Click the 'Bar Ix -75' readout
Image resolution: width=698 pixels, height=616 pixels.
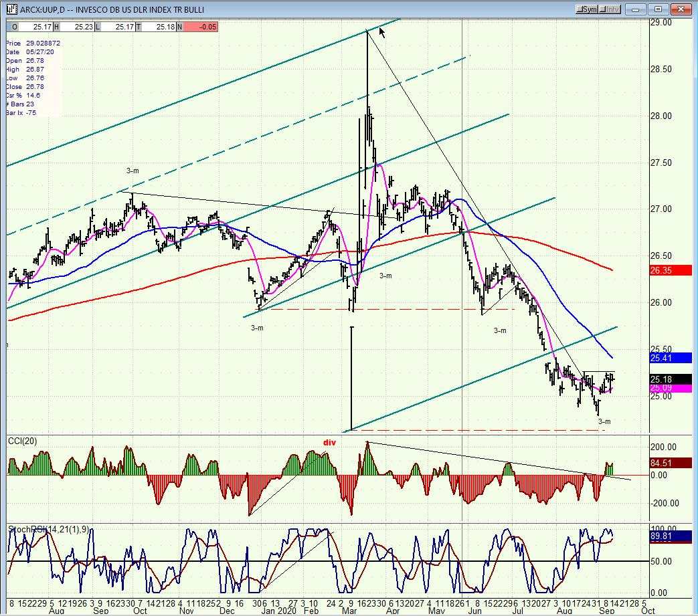[21, 113]
